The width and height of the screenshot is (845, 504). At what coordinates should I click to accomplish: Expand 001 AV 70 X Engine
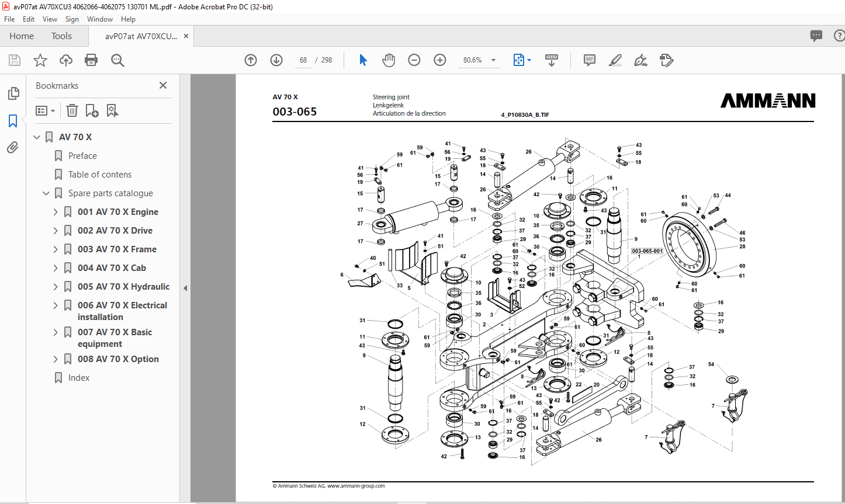(56, 212)
